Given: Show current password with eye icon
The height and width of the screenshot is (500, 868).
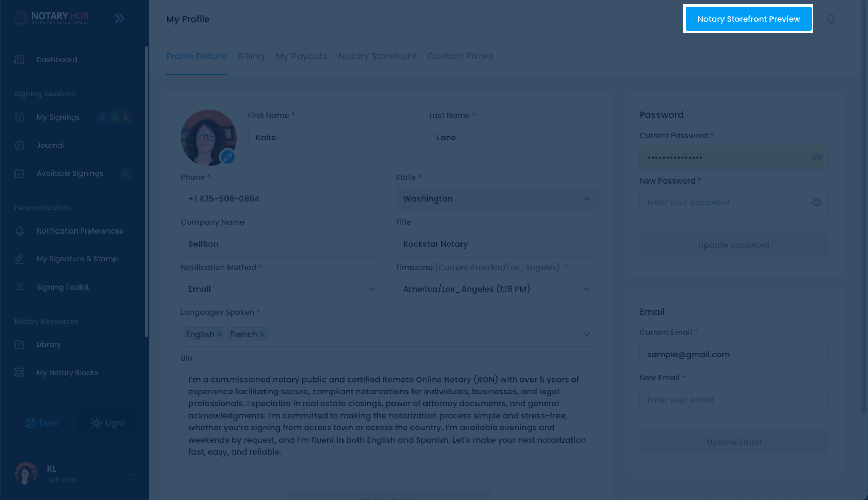Looking at the screenshot, I should click(817, 157).
